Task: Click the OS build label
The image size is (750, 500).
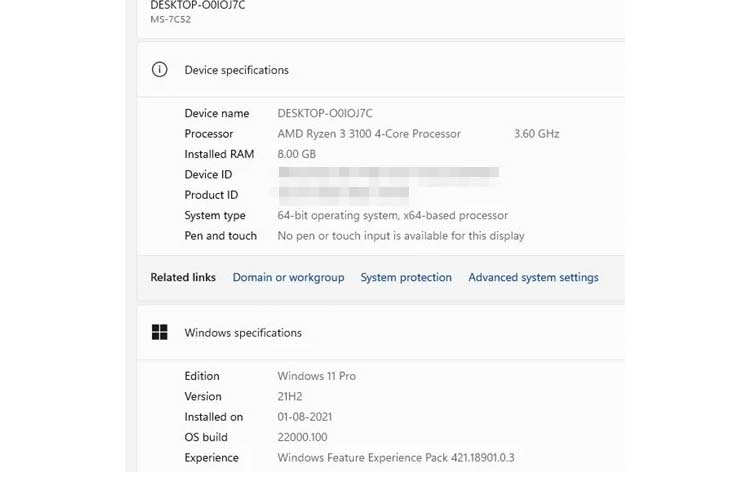Action: pyautogui.click(x=206, y=437)
